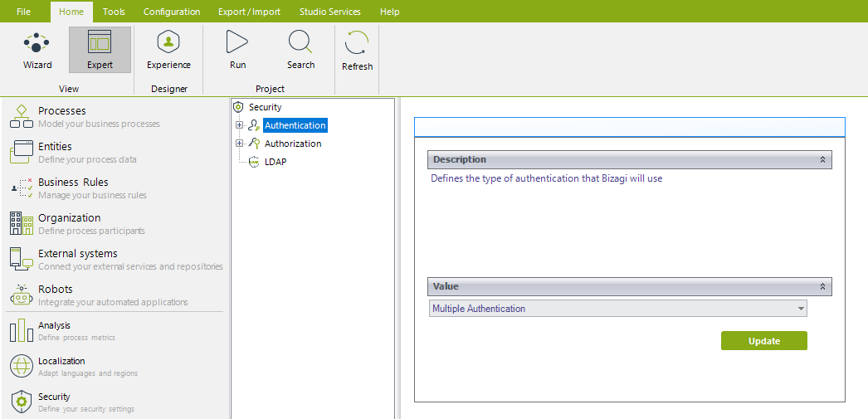
Task: Collapse the Value section
Action: pos(822,287)
